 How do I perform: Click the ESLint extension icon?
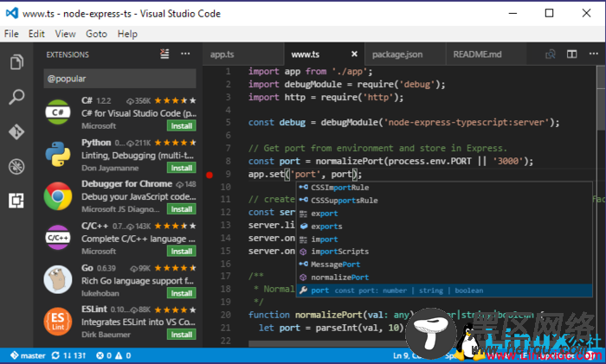pos(58,321)
